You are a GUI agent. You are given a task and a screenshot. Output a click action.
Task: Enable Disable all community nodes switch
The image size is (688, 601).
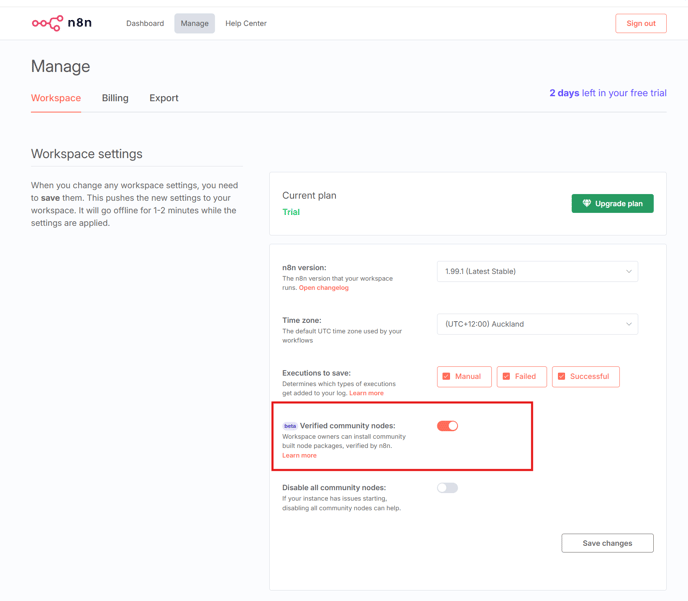pos(447,488)
